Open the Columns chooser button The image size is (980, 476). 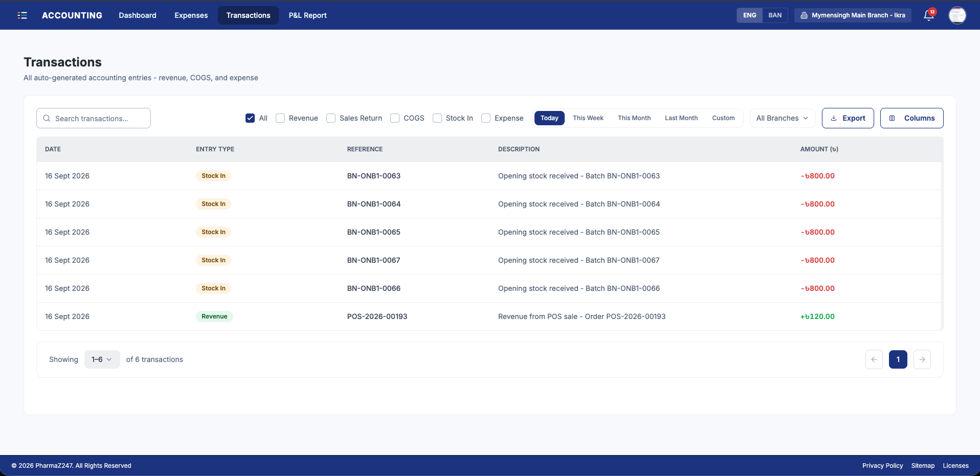pos(912,118)
